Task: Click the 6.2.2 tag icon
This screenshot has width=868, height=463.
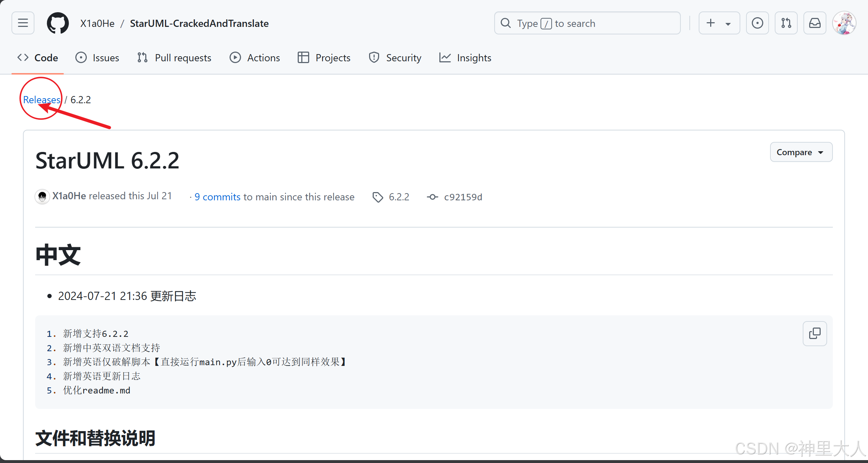Action: point(378,197)
